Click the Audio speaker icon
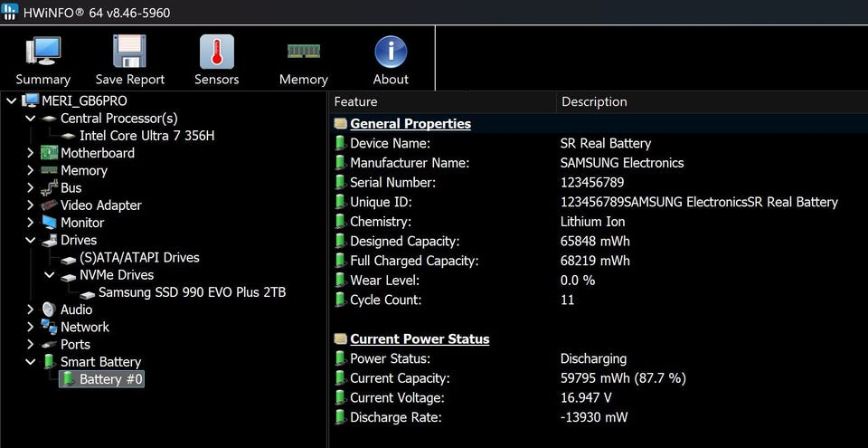 coord(49,310)
